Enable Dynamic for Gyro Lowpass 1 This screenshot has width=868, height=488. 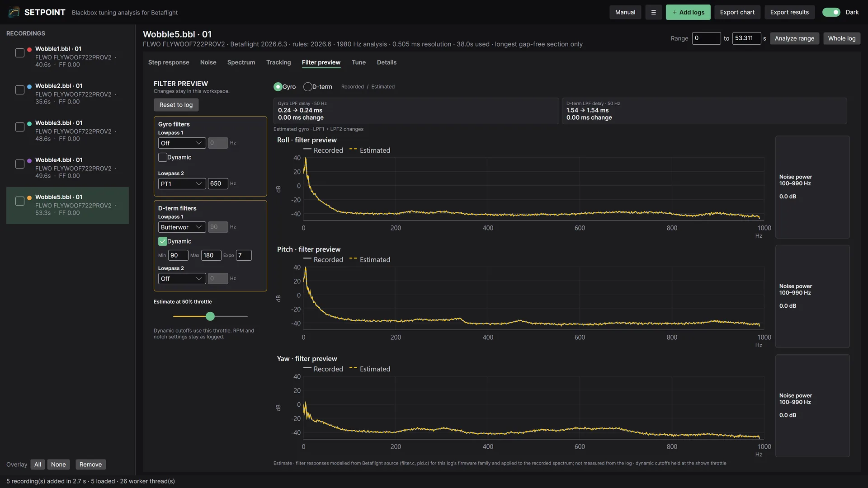[x=163, y=157]
